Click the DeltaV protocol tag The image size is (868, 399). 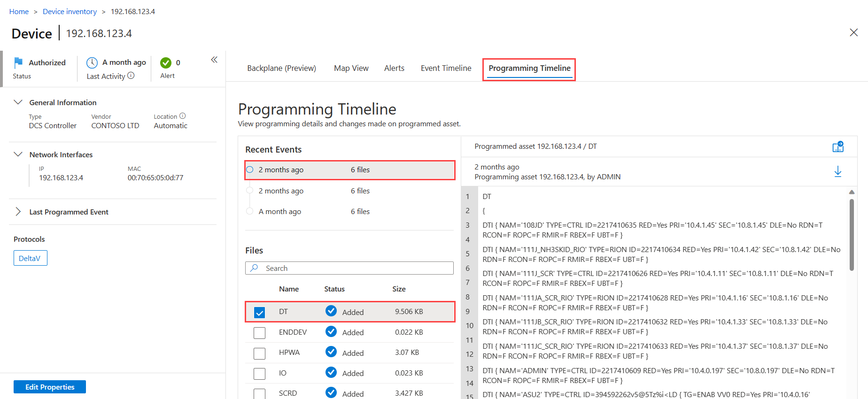(30, 258)
